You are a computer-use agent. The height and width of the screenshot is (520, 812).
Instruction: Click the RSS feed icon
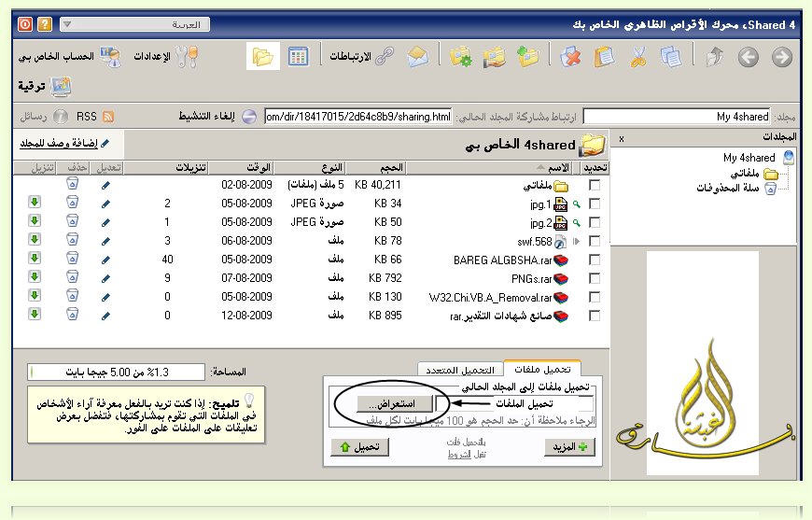[107, 117]
